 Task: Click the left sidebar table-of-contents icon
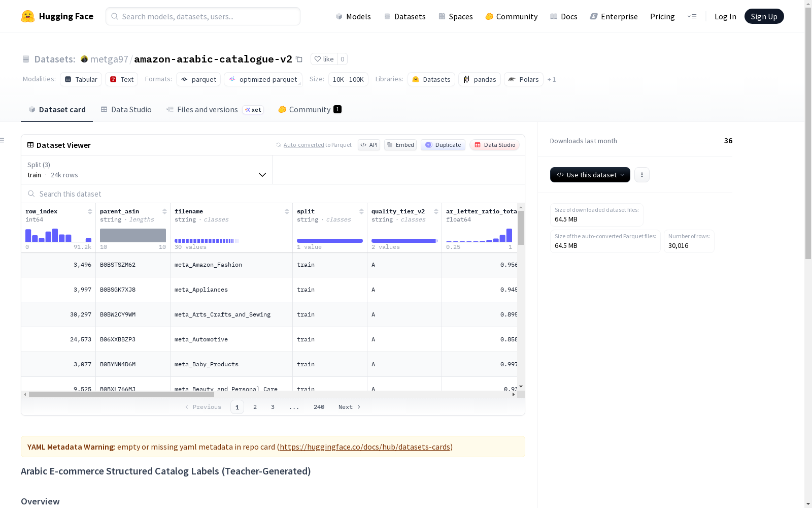pyautogui.click(x=3, y=140)
